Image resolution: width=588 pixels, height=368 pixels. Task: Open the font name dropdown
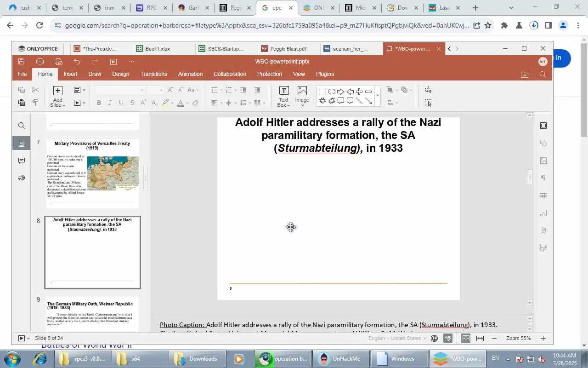pos(142,90)
